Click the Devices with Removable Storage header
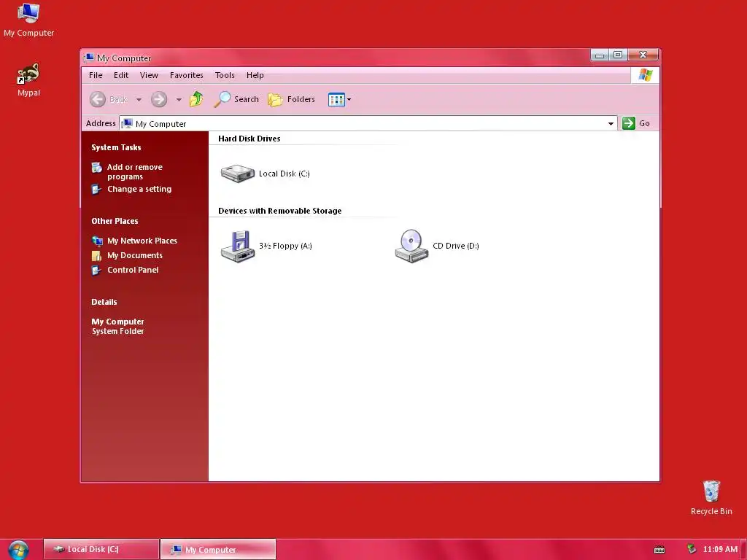The image size is (747, 560). [279, 211]
